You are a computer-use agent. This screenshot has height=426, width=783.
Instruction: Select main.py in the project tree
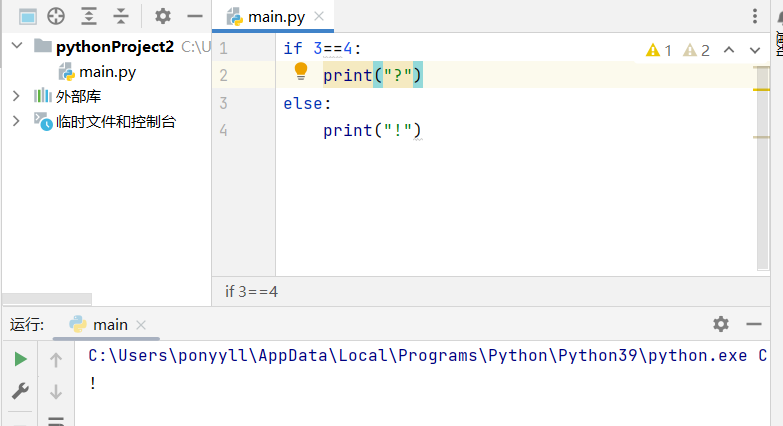(x=107, y=71)
